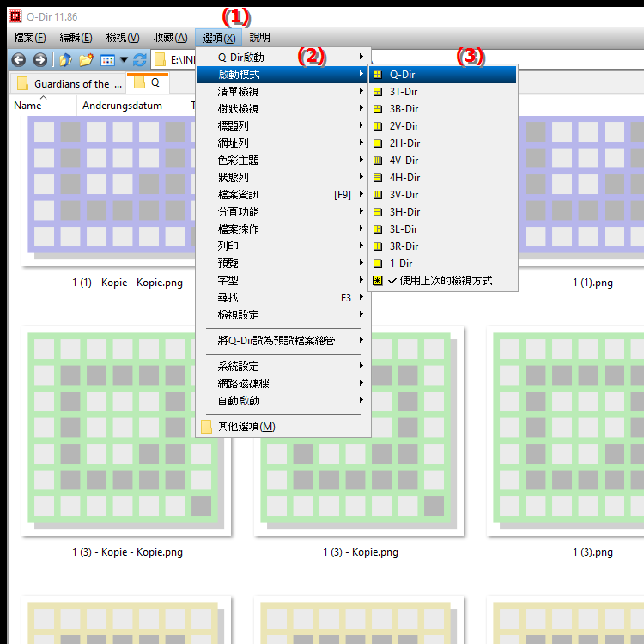The image size is (644, 644).
Task: Expand the 狀態列 submenu
Action: pyautogui.click(x=283, y=178)
